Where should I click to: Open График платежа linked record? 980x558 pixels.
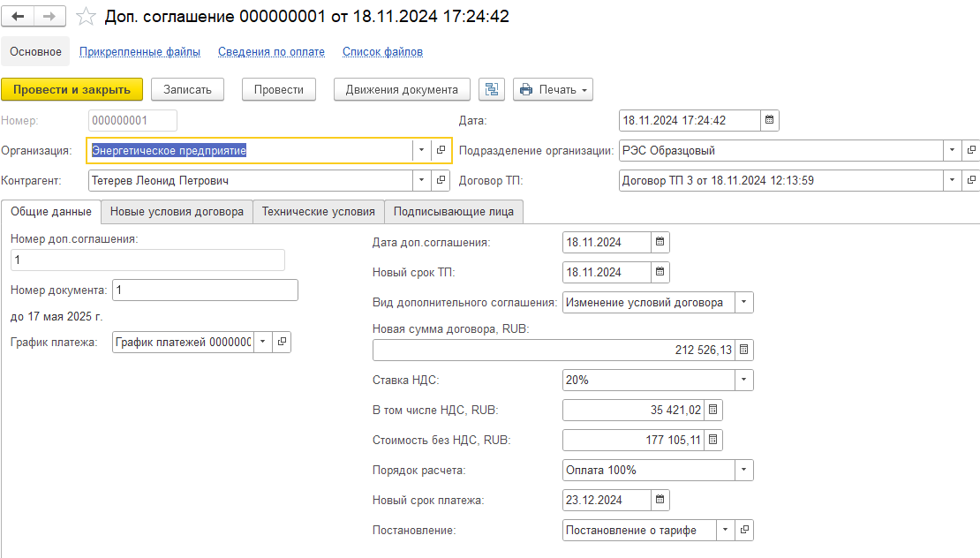pyautogui.click(x=281, y=342)
